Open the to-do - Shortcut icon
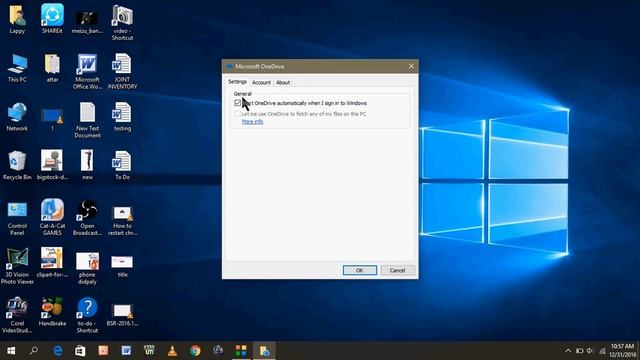This screenshot has height=360, width=640. coord(87,315)
